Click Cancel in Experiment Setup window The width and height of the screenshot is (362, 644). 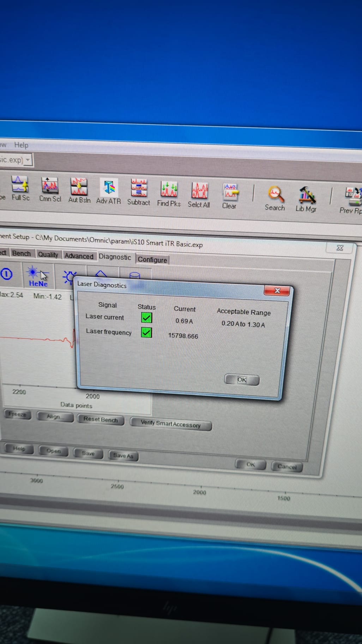(x=287, y=467)
